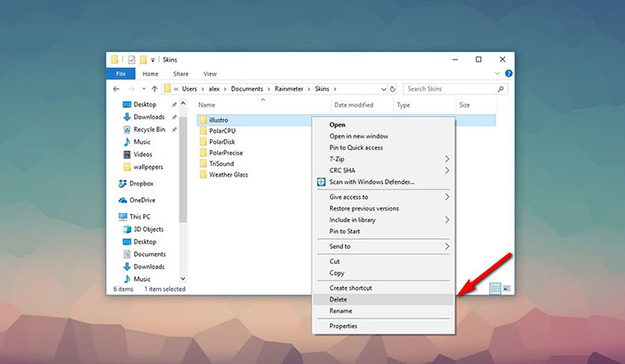The image size is (625, 364).
Task: Choose Delete from the context menu
Action: click(x=338, y=299)
